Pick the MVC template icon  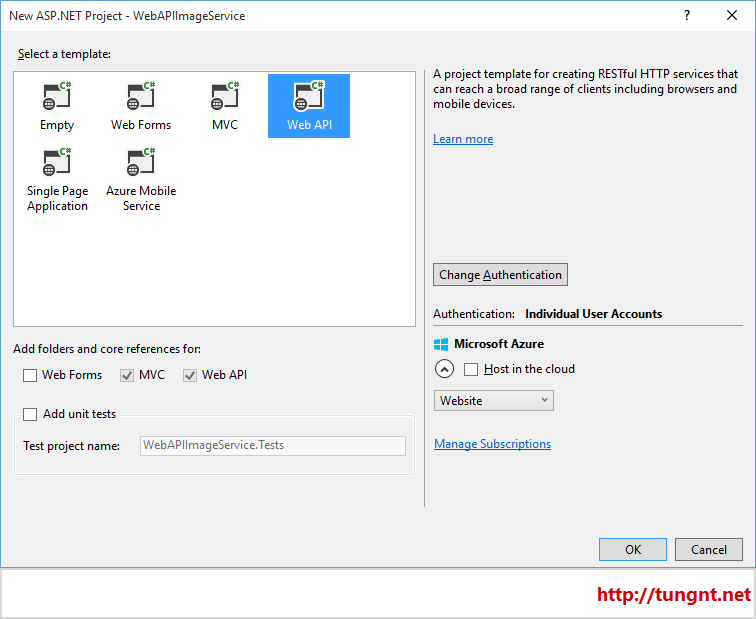point(225,95)
